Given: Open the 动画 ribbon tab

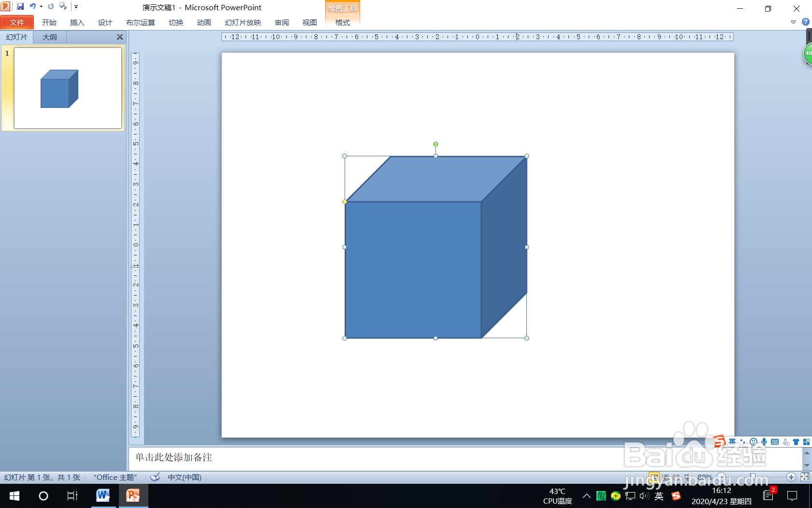Looking at the screenshot, I should pos(204,22).
